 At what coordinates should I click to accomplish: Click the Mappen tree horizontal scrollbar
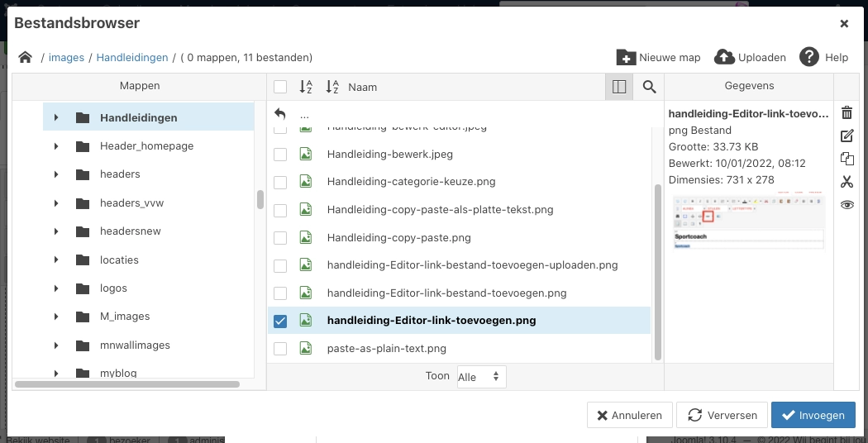click(x=127, y=383)
